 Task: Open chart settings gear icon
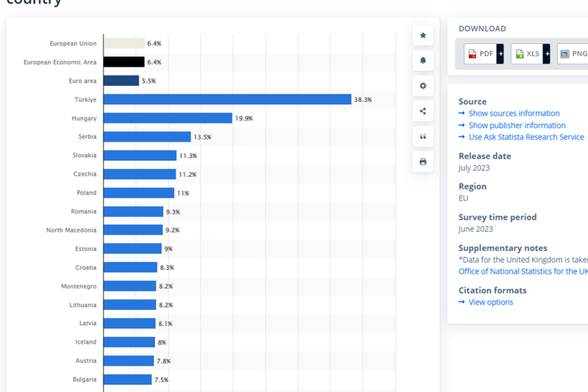point(423,86)
